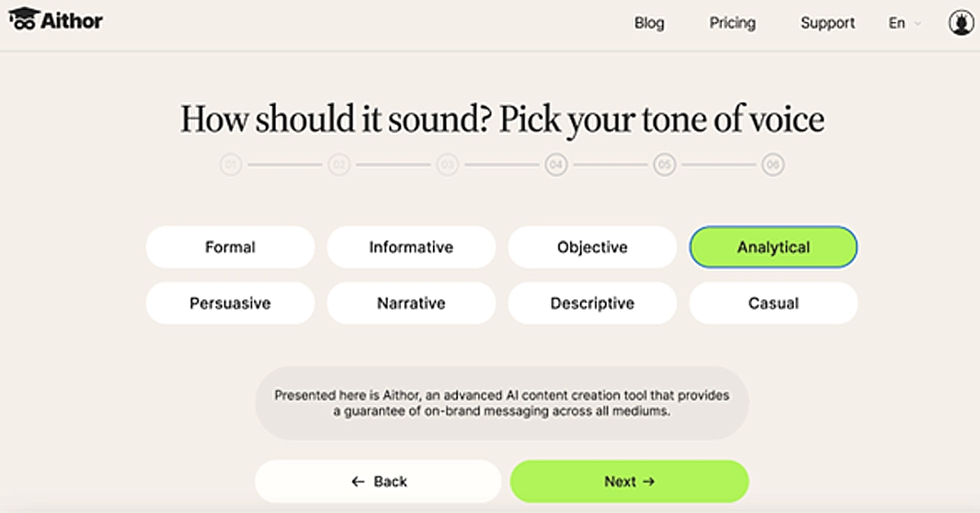This screenshot has height=513, width=980.
Task: Open the Blog page
Action: click(x=649, y=24)
